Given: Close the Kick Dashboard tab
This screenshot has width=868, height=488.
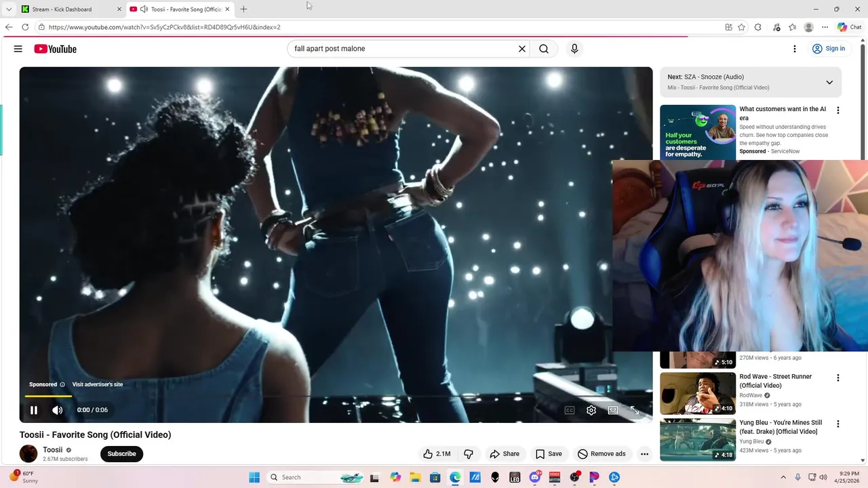Looking at the screenshot, I should pos(119,9).
